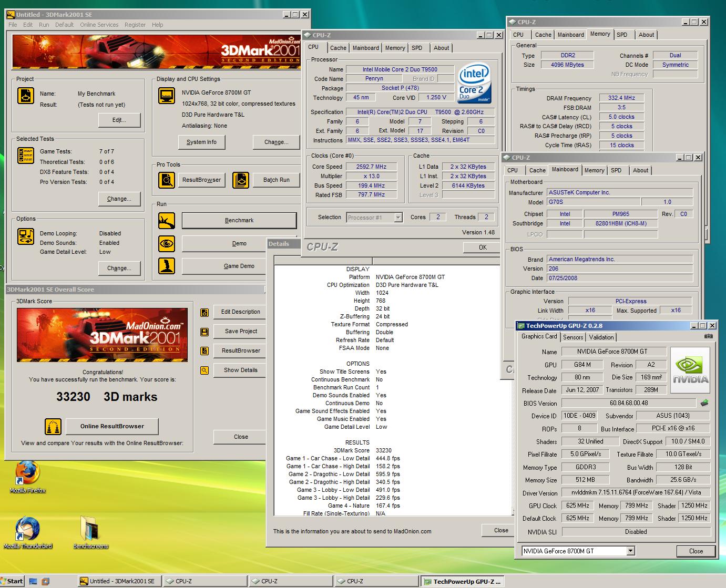This screenshot has height=588, width=726.
Task: Click the Show Details button
Action: 241,370
